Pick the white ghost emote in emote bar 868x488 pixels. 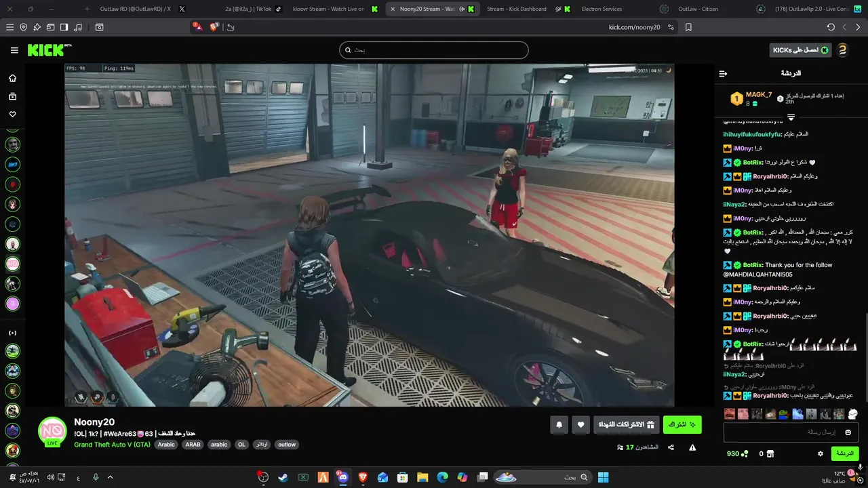(853, 413)
